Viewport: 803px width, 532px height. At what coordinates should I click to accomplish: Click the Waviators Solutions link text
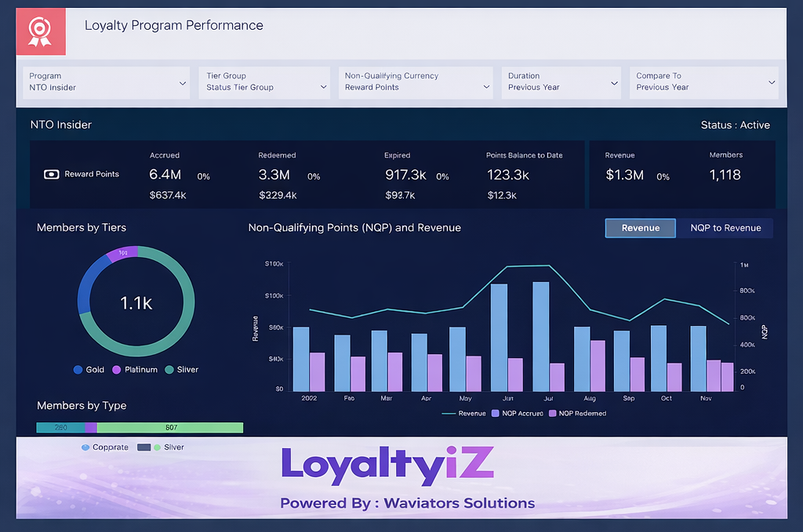pyautogui.click(x=459, y=503)
